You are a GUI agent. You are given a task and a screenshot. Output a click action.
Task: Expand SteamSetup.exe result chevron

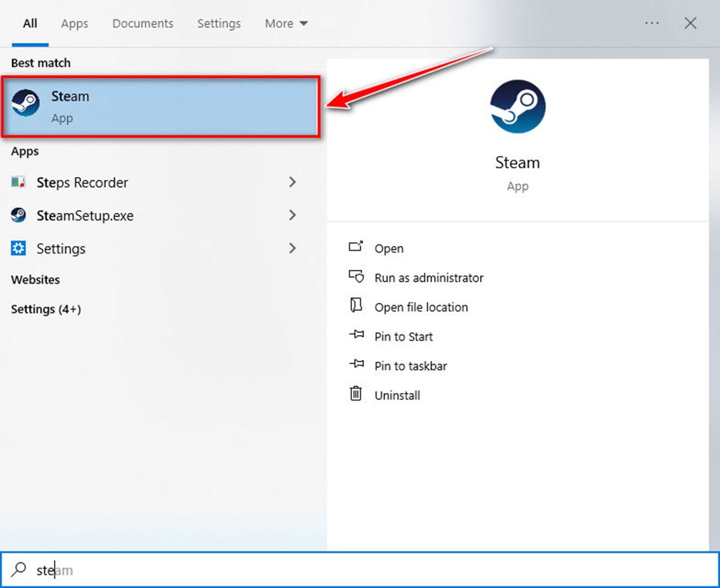point(292,215)
